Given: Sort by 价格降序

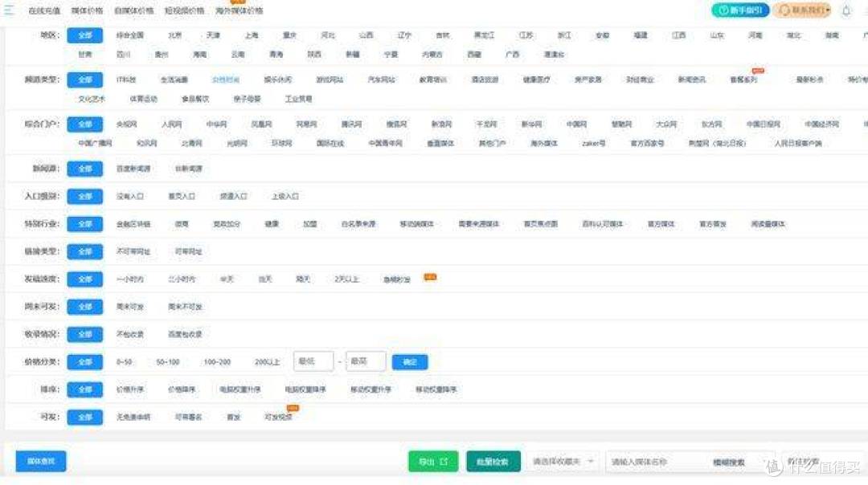Looking at the screenshot, I should 182,390.
